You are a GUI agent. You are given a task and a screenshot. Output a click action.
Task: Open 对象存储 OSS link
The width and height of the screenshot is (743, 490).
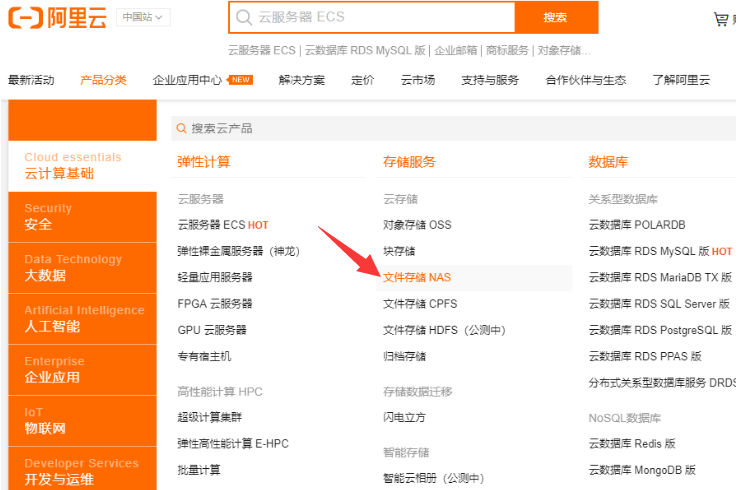(x=417, y=225)
